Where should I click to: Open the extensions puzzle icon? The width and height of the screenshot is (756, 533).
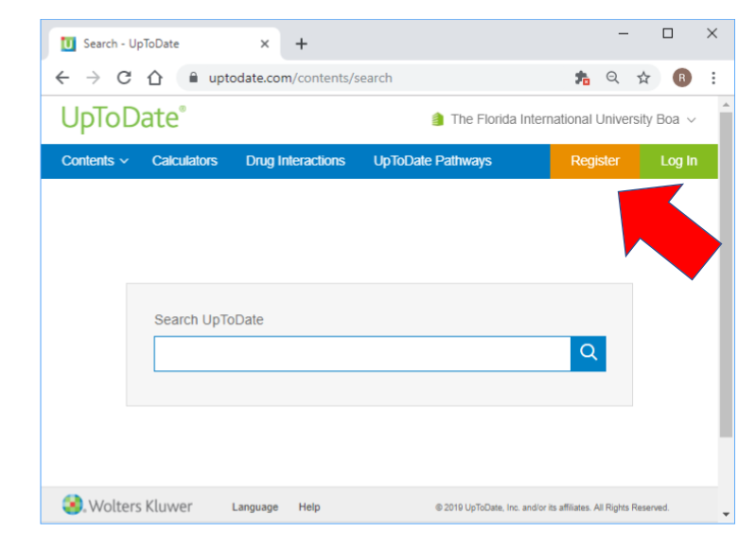(x=582, y=78)
